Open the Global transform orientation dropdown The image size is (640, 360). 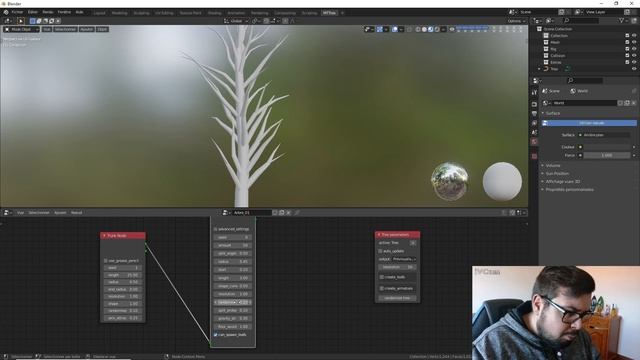[x=236, y=21]
